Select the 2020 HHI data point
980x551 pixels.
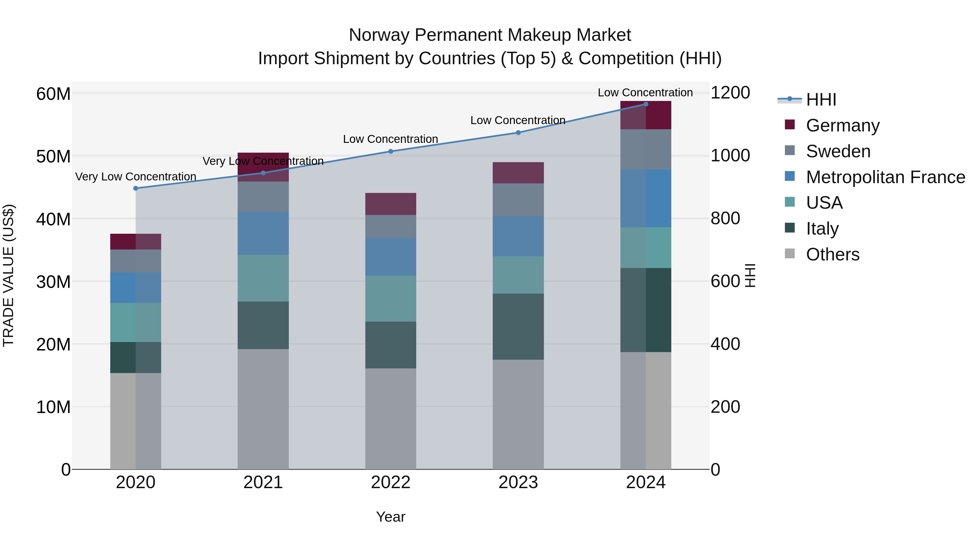point(136,188)
